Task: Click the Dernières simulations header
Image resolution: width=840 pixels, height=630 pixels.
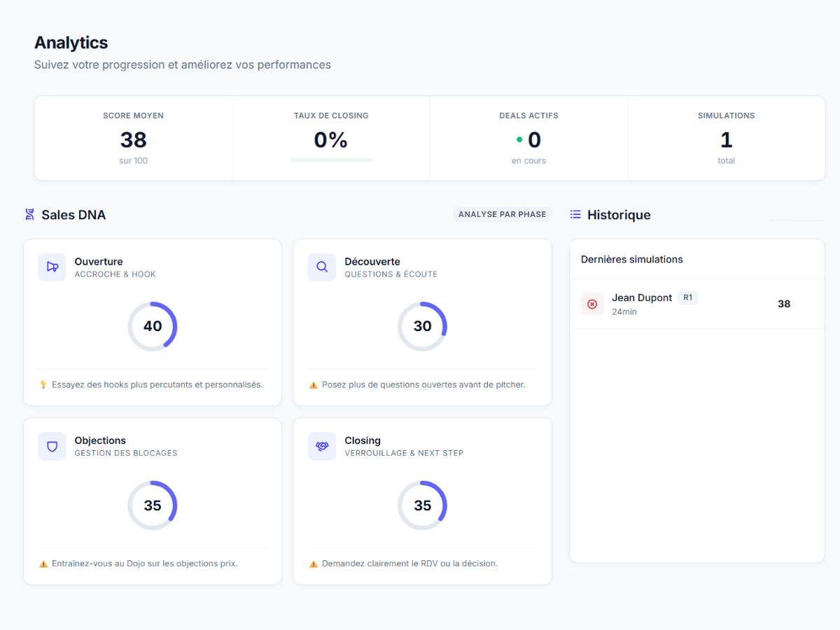Action: click(632, 259)
